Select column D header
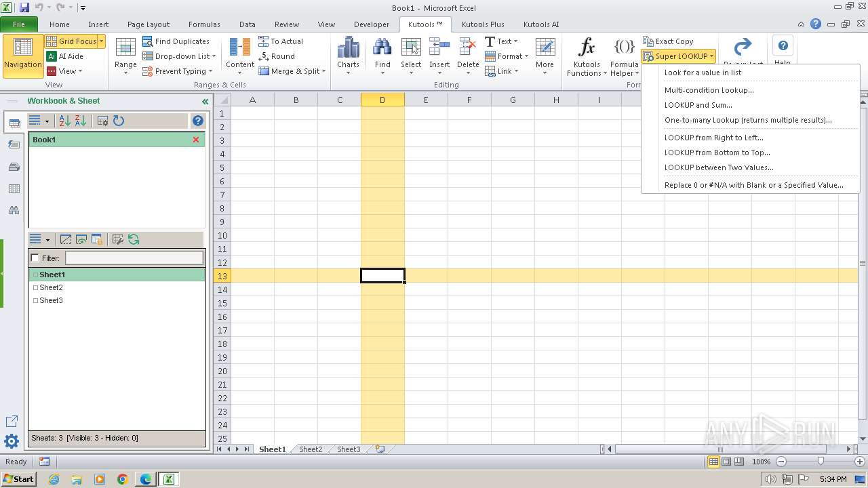868x488 pixels. (382, 100)
